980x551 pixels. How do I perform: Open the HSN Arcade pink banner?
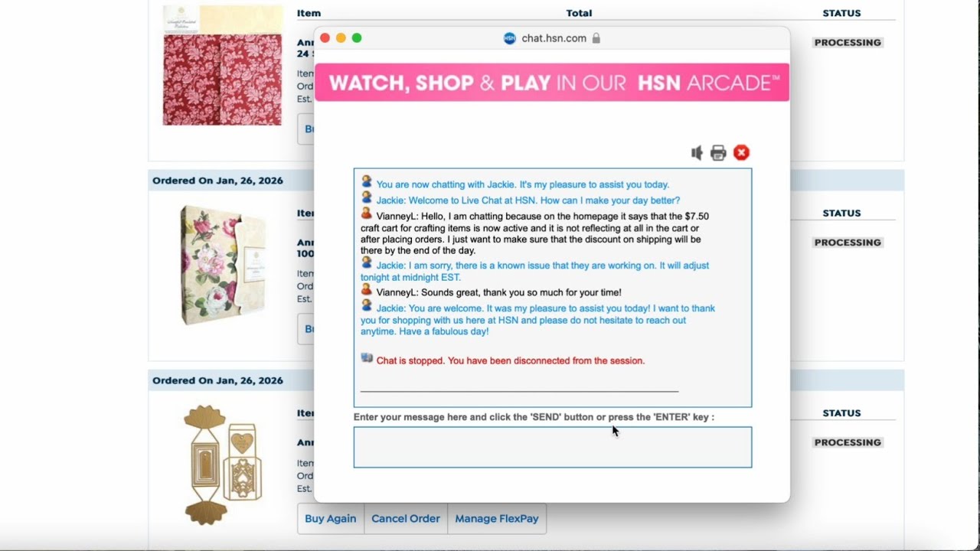pyautogui.click(x=552, y=82)
